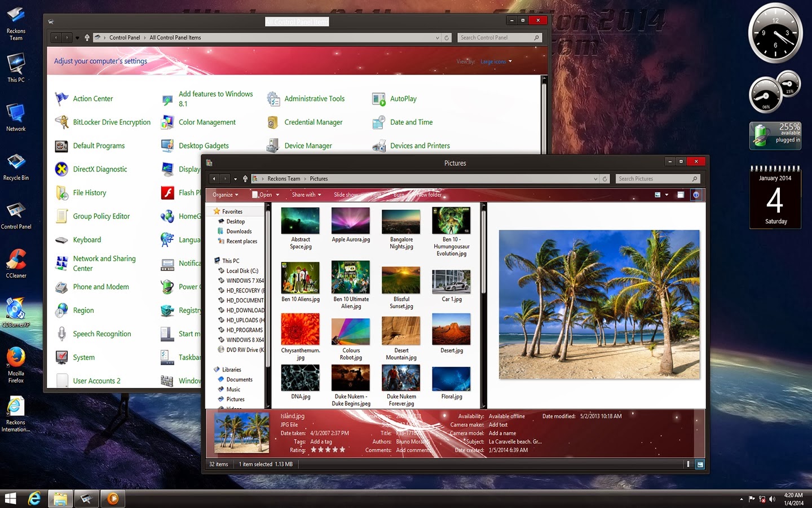Rate Island.jpg five stars
This screenshot has height=508, width=812.
[x=341, y=450]
